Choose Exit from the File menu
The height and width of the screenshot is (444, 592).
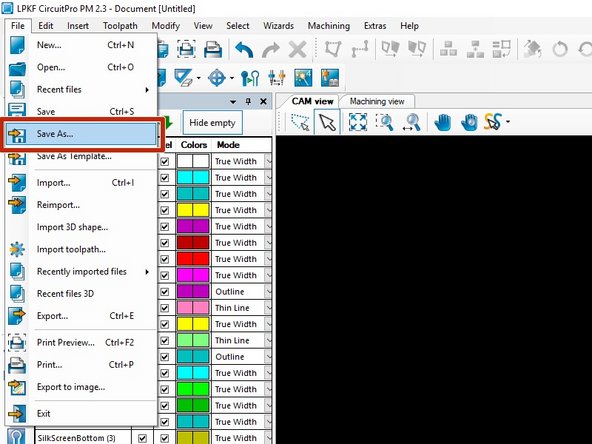tap(81, 414)
